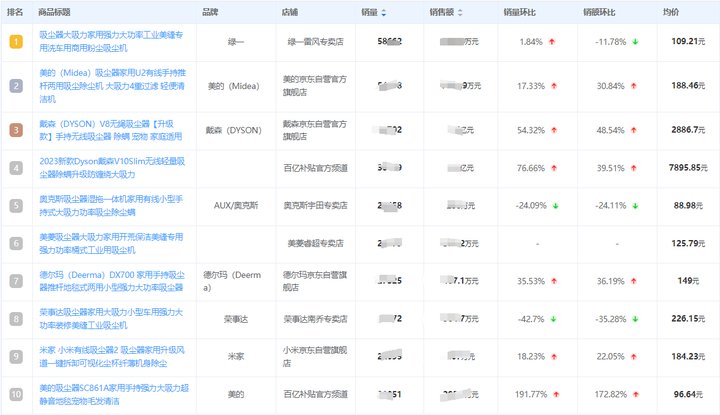This screenshot has width=720, height=415.
Task: Click rank 5 grey badge
Action: pyautogui.click(x=16, y=206)
